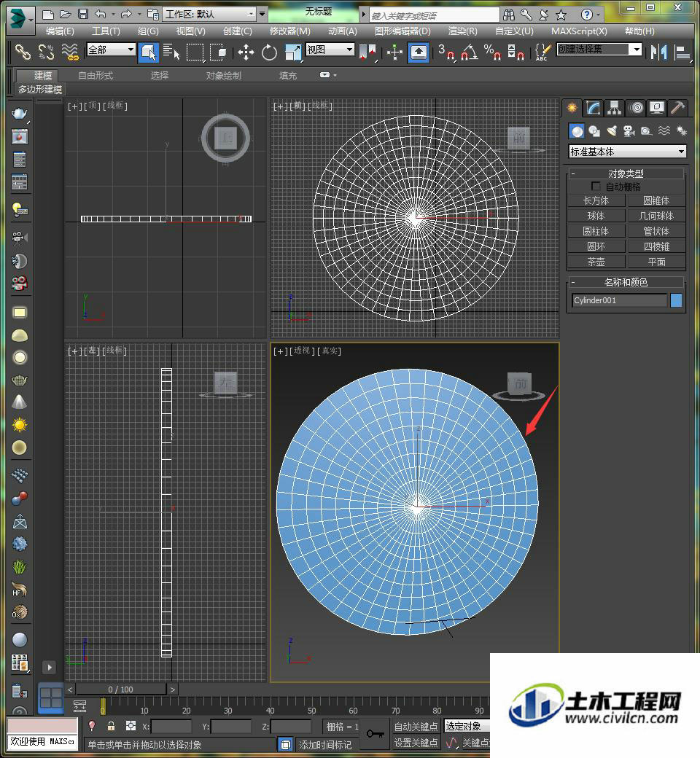Select the Cameras category icon

[x=629, y=131]
